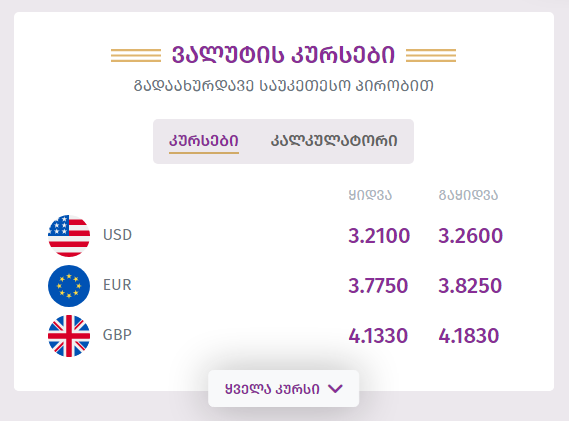Click the USA flag icon
Viewport: 569px width, 421px height.
click(x=69, y=236)
